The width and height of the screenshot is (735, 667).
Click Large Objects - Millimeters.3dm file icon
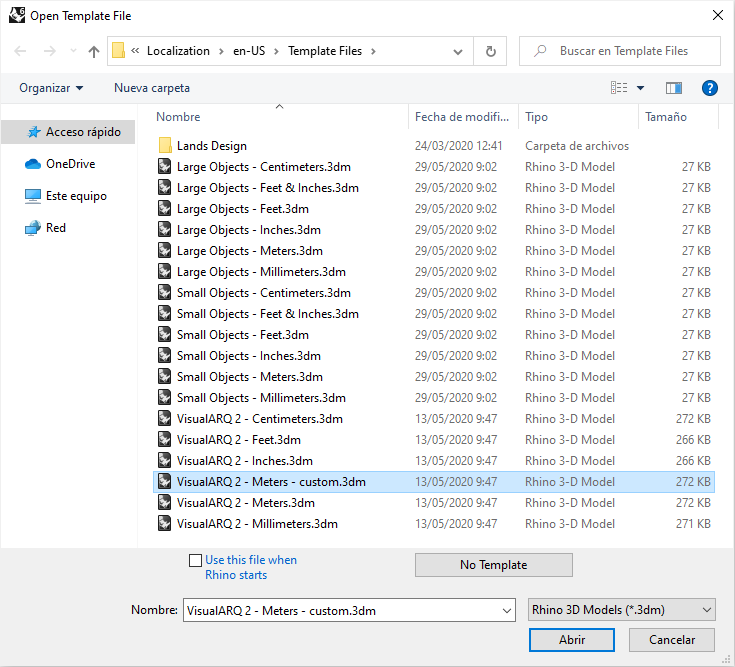165,272
